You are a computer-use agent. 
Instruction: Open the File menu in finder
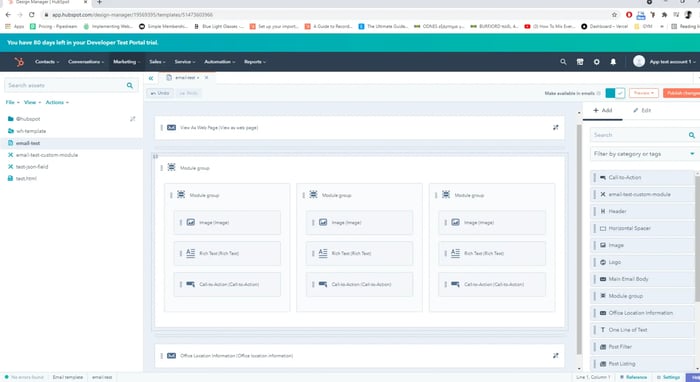(12, 102)
